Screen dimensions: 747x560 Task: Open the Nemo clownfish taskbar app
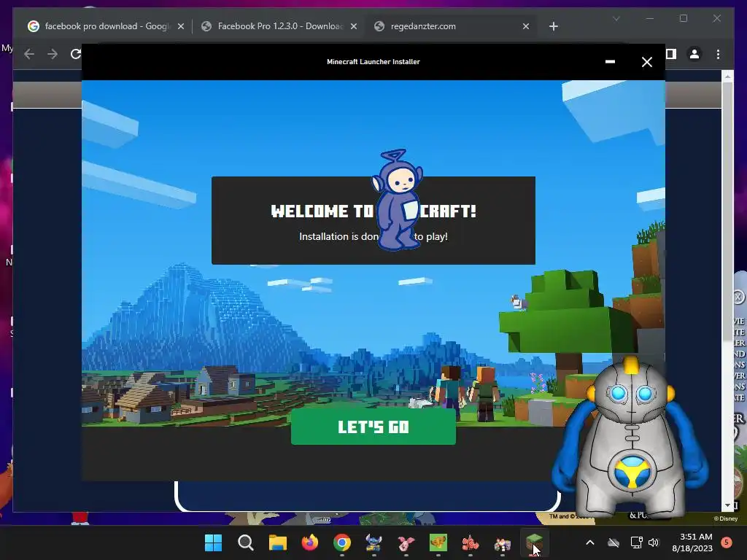click(x=471, y=542)
